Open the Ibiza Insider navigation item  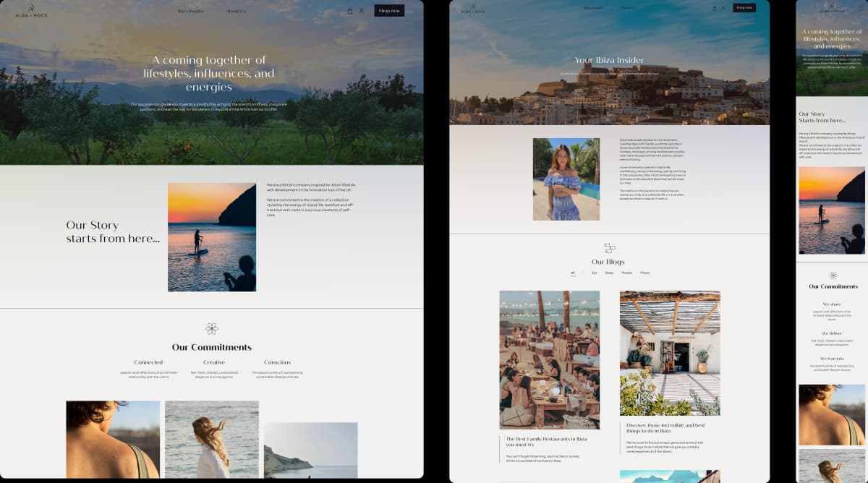[x=190, y=11]
